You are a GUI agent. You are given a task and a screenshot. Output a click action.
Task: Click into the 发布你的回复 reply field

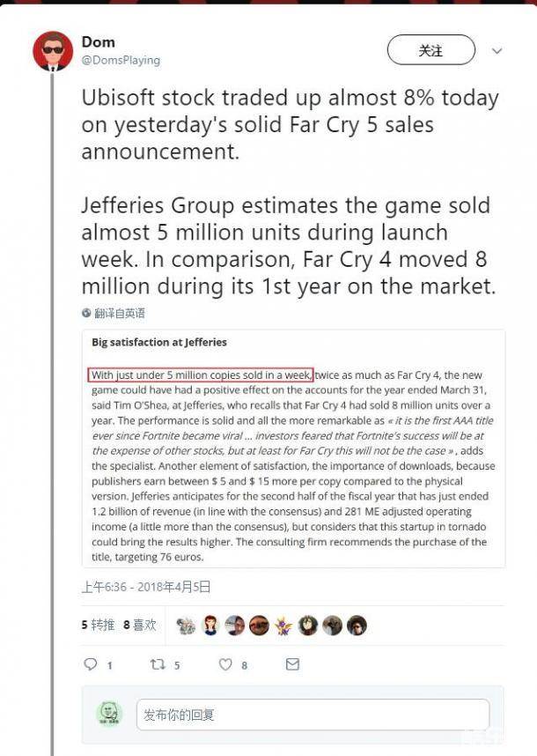(313, 715)
